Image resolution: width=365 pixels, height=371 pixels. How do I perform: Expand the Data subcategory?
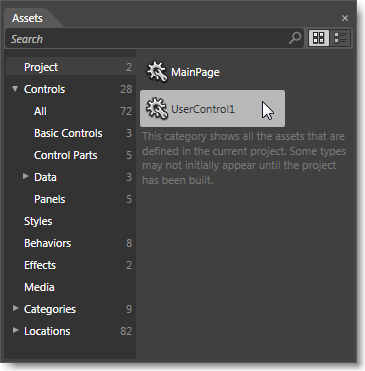click(x=26, y=176)
